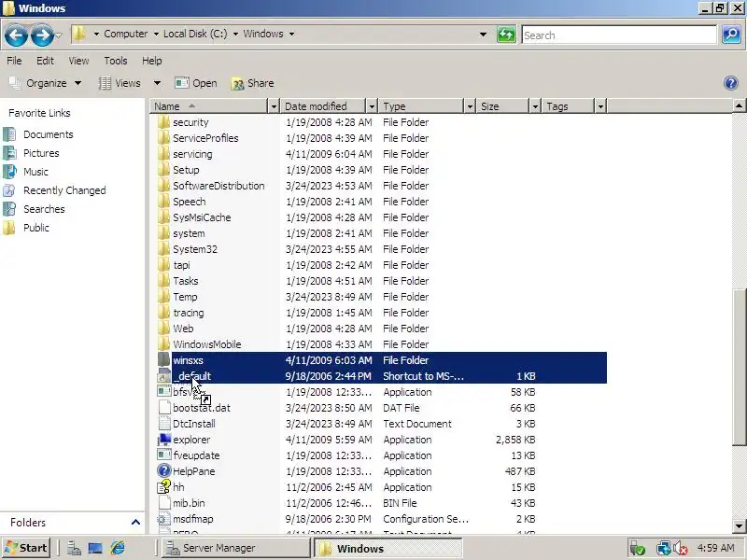747x560 pixels.
Task: Refresh the folder view with green arrows icon
Action: tap(506, 35)
